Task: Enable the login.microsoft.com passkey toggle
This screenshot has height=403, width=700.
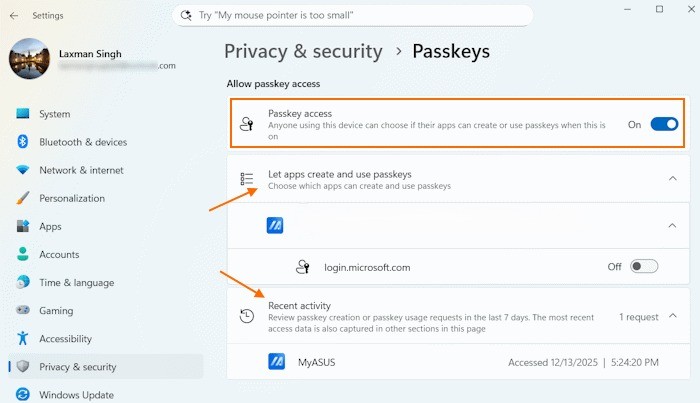Action: click(x=644, y=267)
